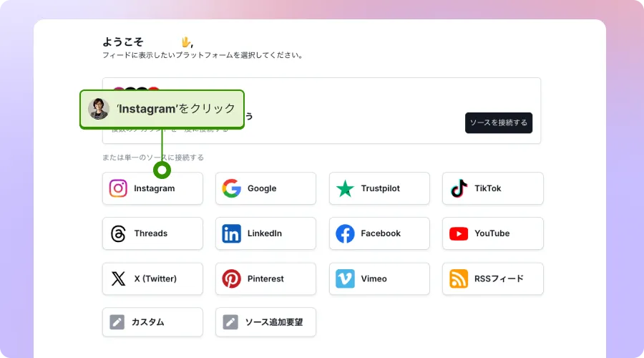644x358 pixels.
Task: Click the pencil icon beside カスタム
Action: pos(117,322)
